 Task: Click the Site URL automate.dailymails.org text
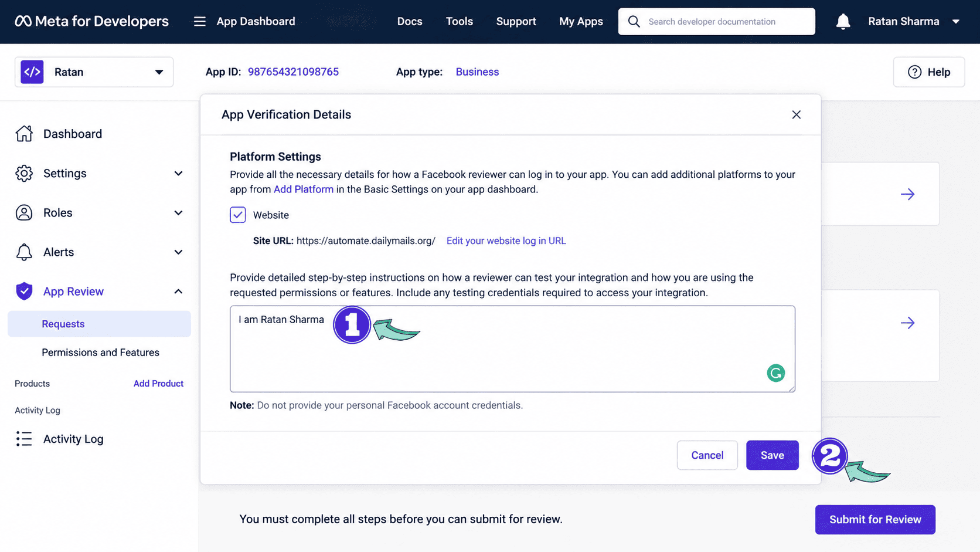click(x=366, y=241)
